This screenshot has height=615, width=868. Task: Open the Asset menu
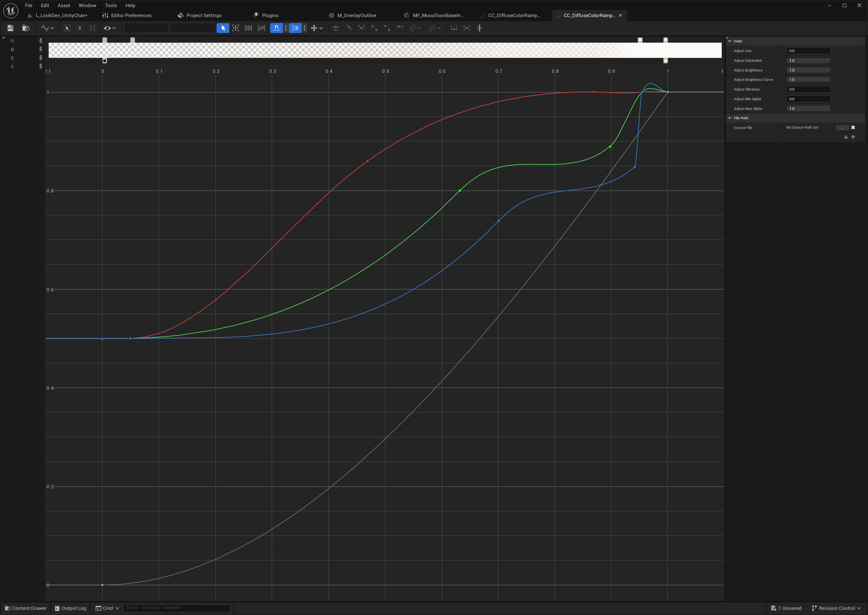(63, 5)
